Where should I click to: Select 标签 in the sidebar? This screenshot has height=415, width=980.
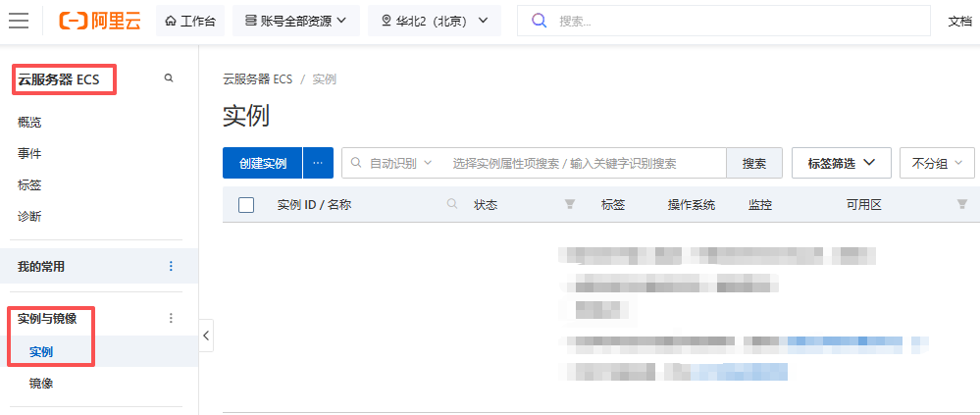(x=29, y=185)
